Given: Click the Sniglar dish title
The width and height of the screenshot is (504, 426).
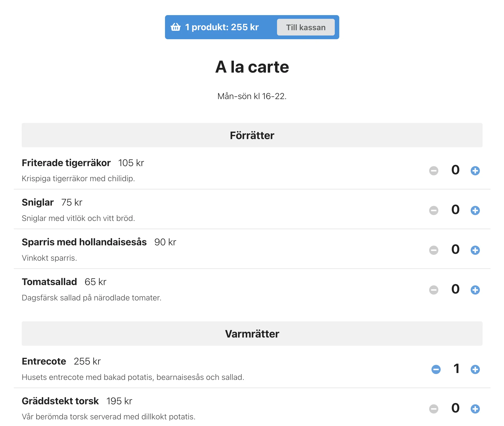Looking at the screenshot, I should click(x=38, y=202).
